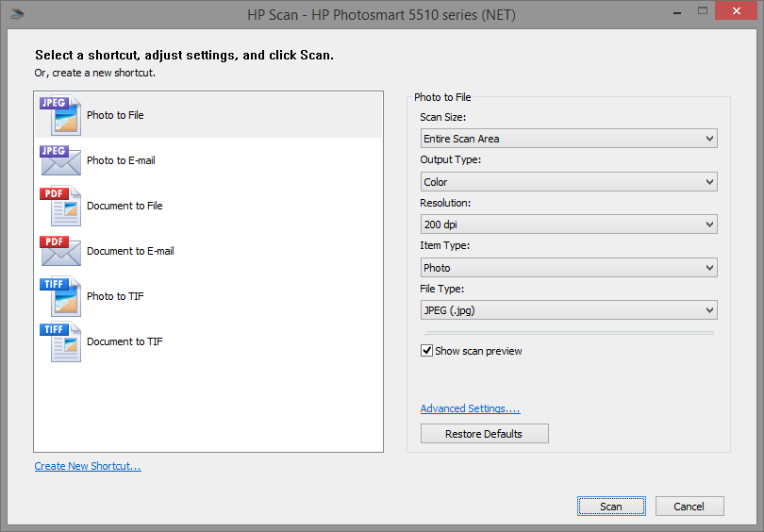Viewport: 764px width, 532px height.
Task: Open the Resolution dropdown
Action: (x=569, y=224)
